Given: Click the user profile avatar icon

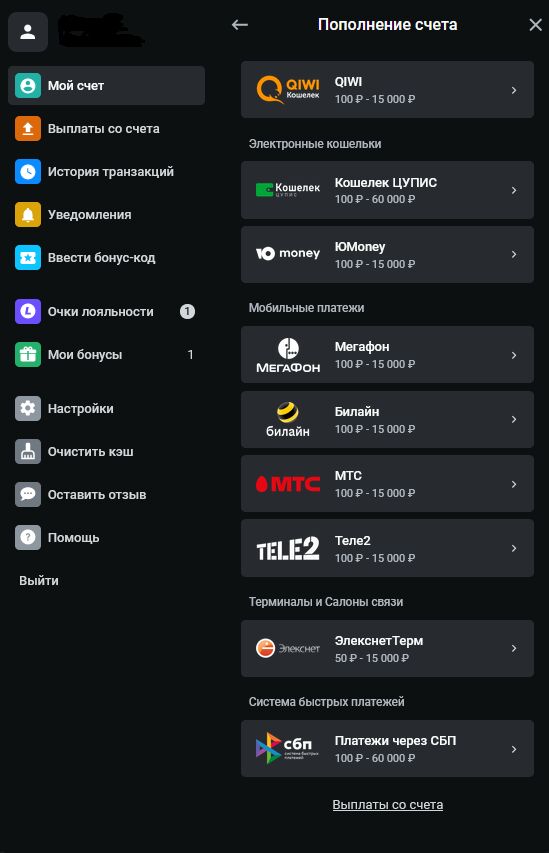Looking at the screenshot, I should (x=28, y=32).
